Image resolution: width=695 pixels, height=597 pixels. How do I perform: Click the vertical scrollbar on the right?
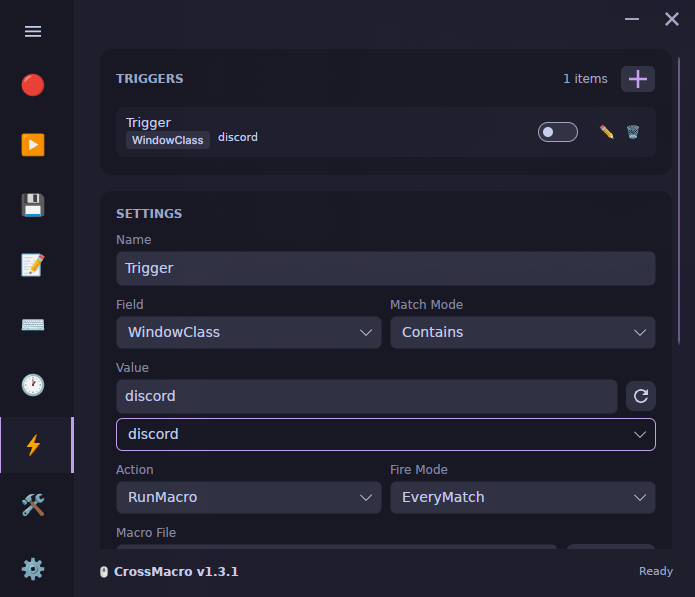679,200
